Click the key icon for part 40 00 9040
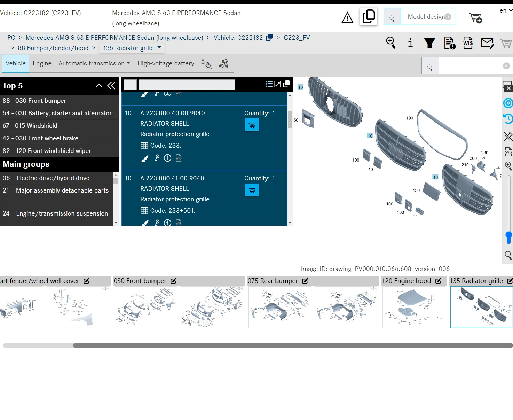513x420 pixels. click(x=157, y=158)
